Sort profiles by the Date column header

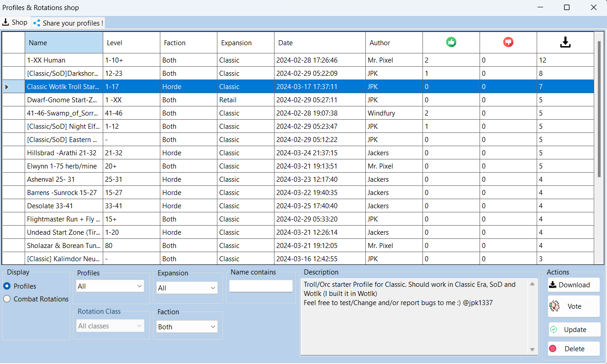click(319, 43)
